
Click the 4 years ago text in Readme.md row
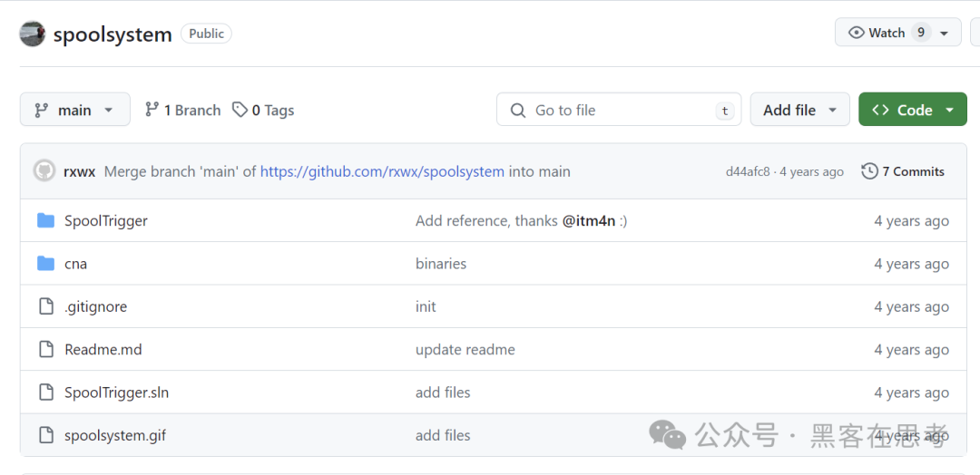click(911, 350)
